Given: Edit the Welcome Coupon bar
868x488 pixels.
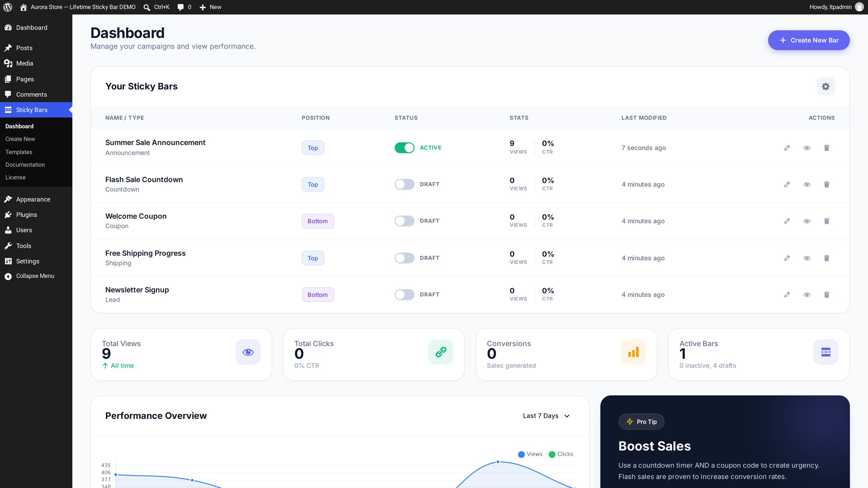Looking at the screenshot, I should coord(787,221).
